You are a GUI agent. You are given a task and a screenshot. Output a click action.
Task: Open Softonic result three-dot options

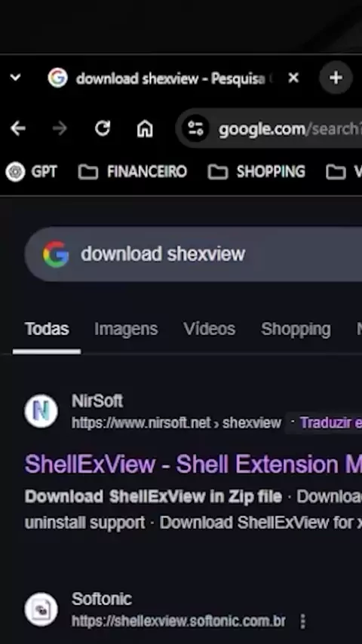[303, 621]
